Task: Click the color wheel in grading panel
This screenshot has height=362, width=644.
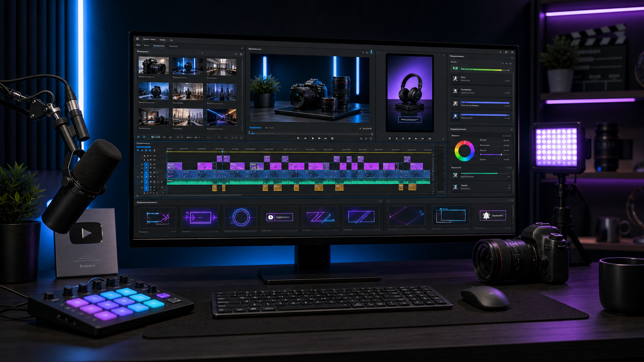Action: 465,151
